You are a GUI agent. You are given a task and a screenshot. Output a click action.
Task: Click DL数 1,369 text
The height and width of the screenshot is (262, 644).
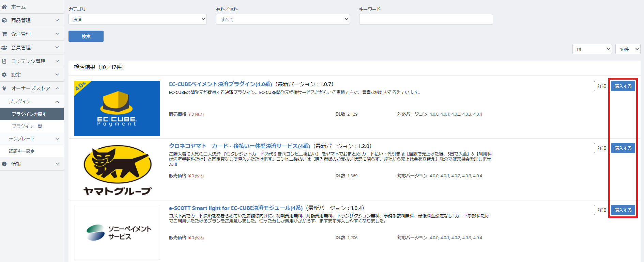pos(347,176)
